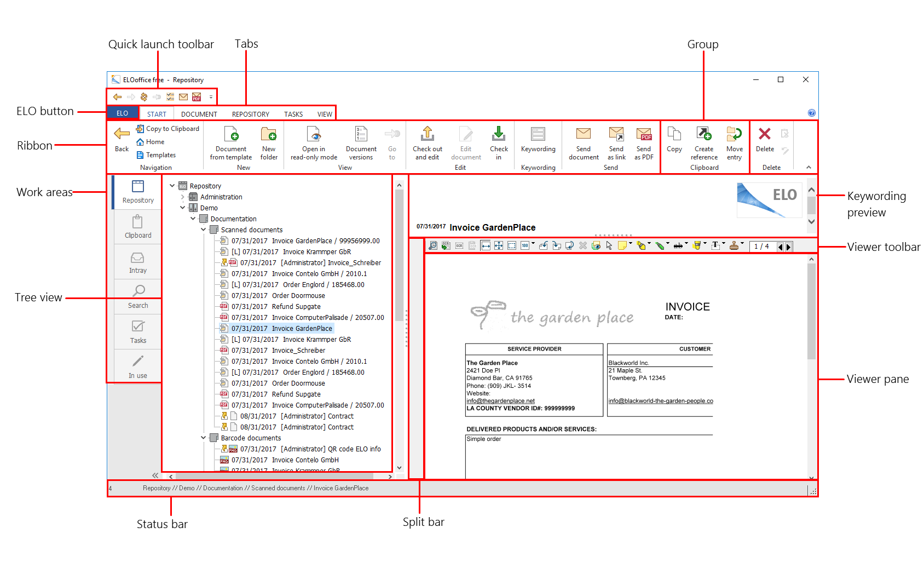
Task: Toggle fit-whole-page view in viewer toolbar
Action: point(499,246)
